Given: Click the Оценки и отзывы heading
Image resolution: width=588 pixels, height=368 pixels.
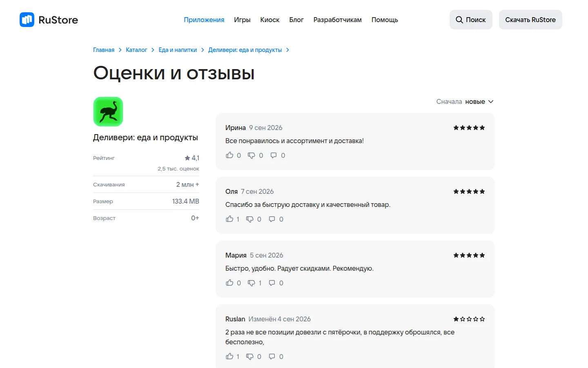Looking at the screenshot, I should pos(174,73).
